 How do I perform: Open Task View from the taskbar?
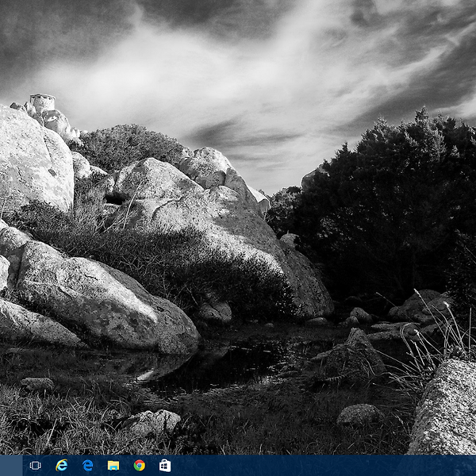[x=35, y=466]
